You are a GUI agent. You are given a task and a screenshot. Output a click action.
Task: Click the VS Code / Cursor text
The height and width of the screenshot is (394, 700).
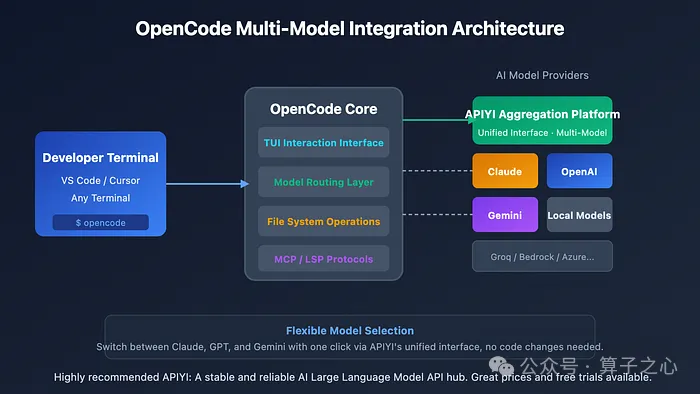point(100,181)
